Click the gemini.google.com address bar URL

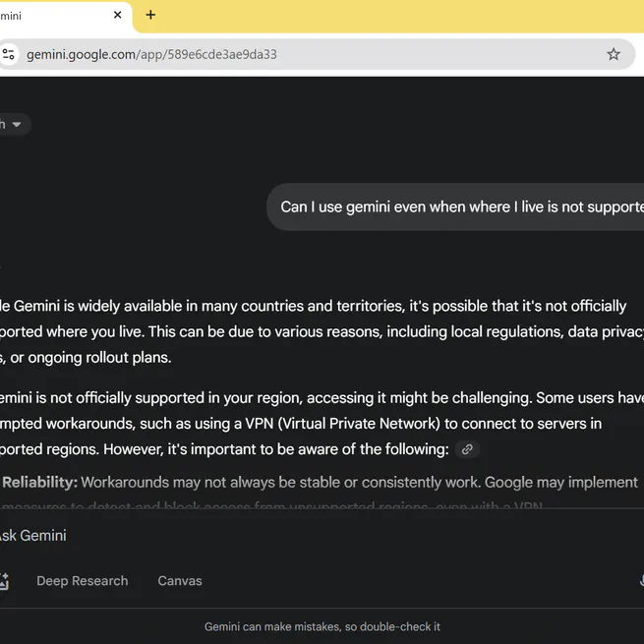point(151,54)
